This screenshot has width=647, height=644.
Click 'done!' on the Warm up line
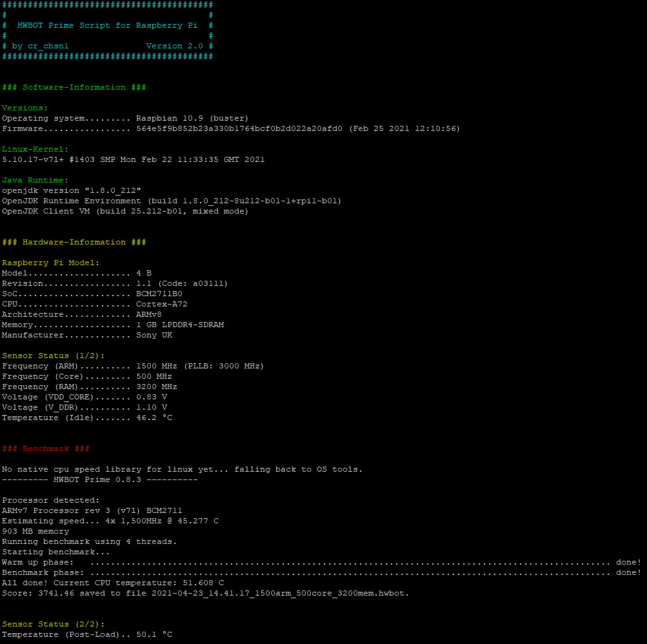[628, 562]
